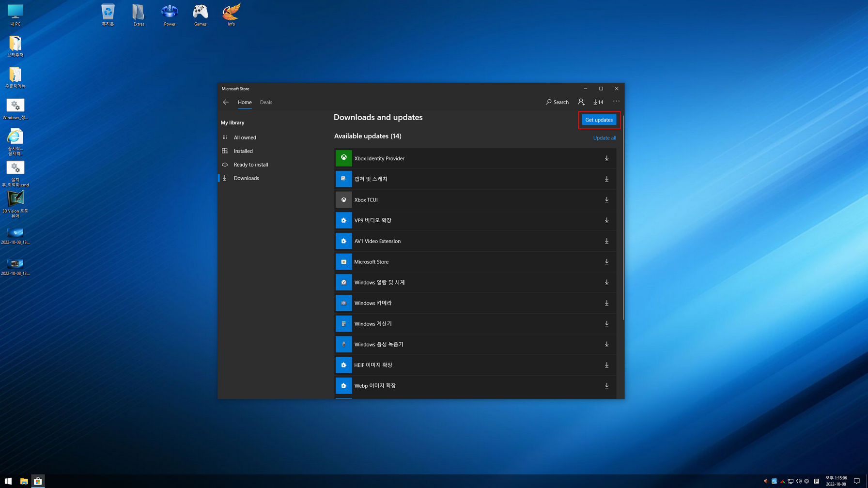Click the user account sign-in icon
This screenshot has width=868, height=488.
coord(581,102)
